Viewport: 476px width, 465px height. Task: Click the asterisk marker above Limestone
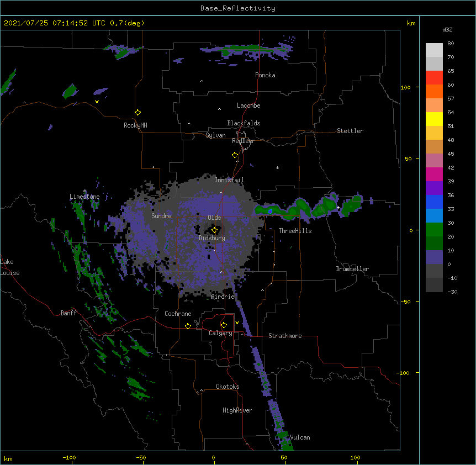85,191
